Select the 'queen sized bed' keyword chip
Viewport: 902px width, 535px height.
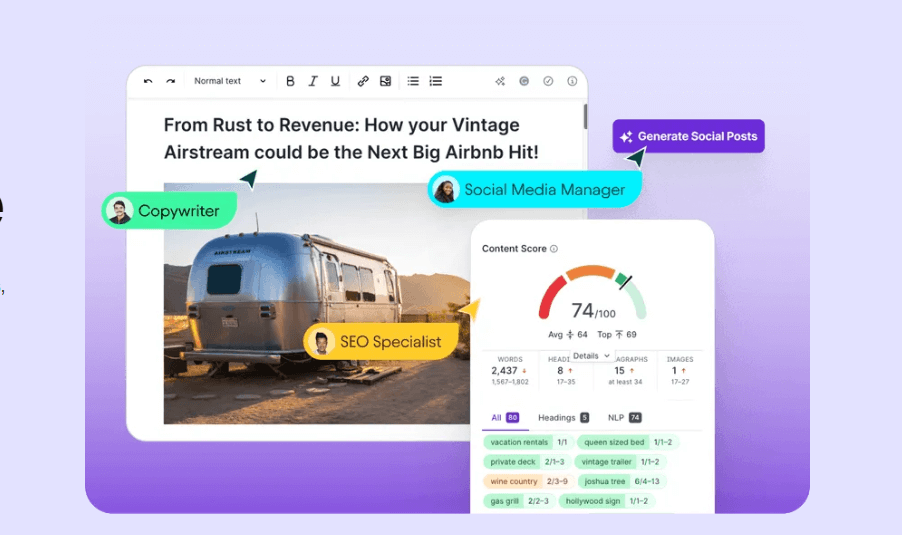(x=628, y=442)
